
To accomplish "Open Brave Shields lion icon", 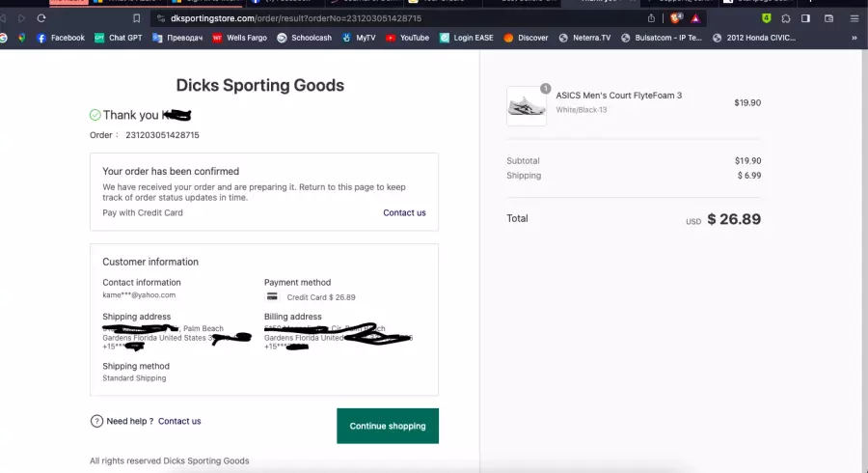I will coord(676,18).
